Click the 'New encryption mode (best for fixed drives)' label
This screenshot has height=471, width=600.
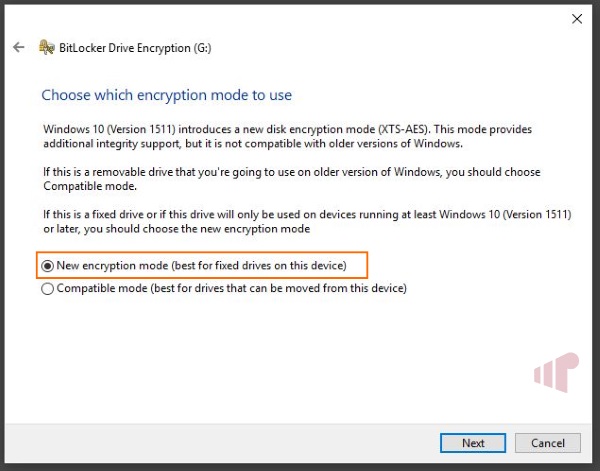tap(201, 266)
